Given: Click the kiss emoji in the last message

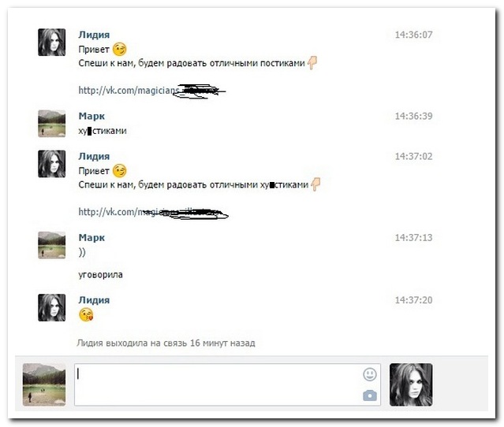Looking at the screenshot, I should tap(86, 314).
